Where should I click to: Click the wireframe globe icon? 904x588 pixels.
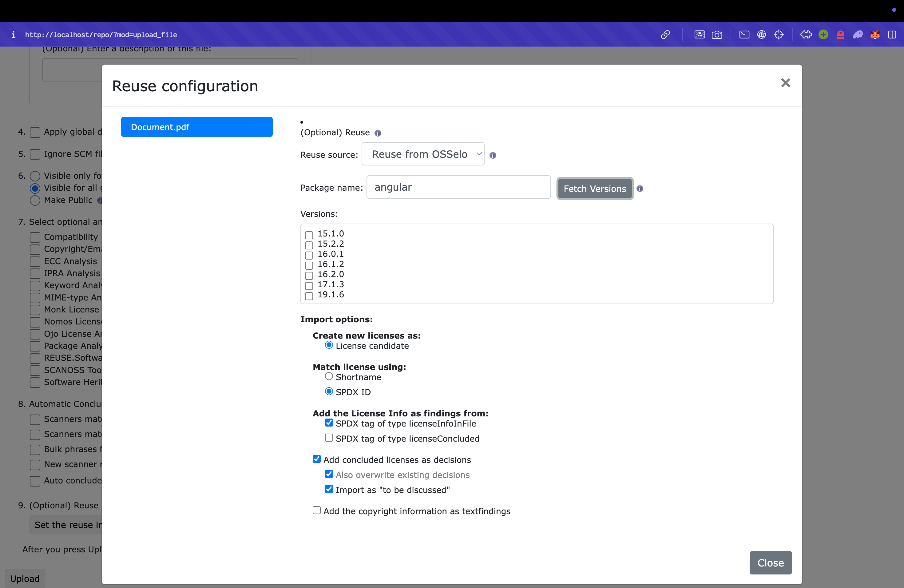pos(762,34)
